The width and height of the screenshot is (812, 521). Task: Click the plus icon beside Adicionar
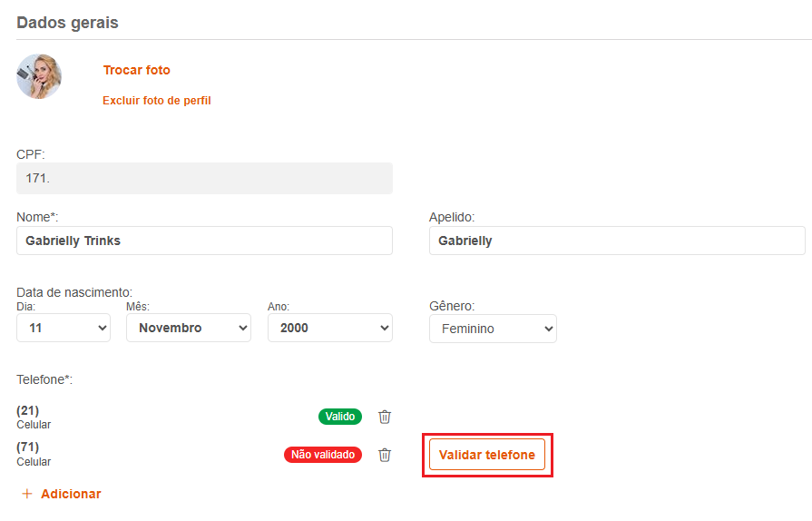pos(27,494)
